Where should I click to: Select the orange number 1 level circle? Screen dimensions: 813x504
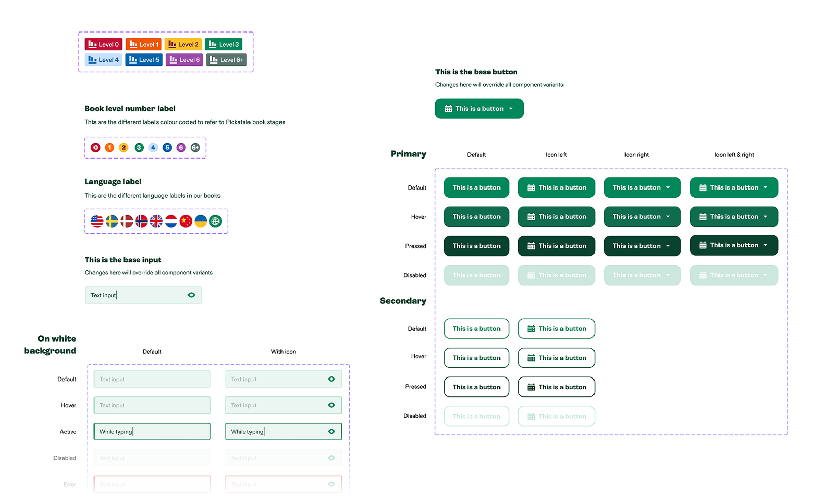click(x=110, y=148)
